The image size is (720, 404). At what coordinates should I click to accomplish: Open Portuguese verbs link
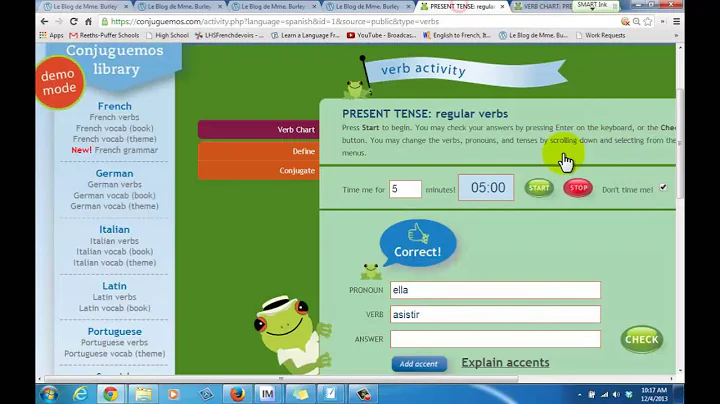tap(114, 342)
